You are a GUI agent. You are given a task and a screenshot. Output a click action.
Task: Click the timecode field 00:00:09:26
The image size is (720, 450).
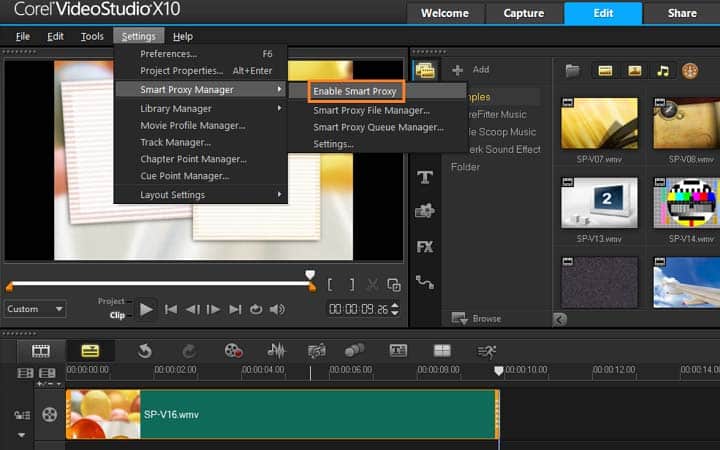pyautogui.click(x=359, y=309)
